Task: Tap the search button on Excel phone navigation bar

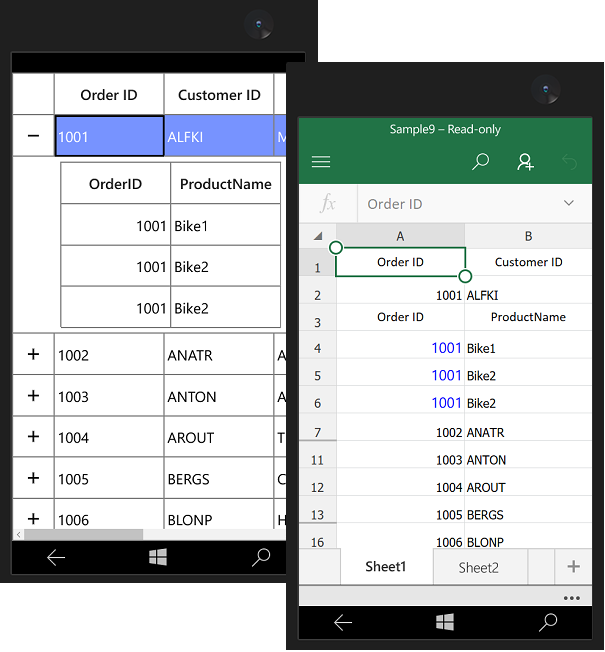Action: pos(548,622)
